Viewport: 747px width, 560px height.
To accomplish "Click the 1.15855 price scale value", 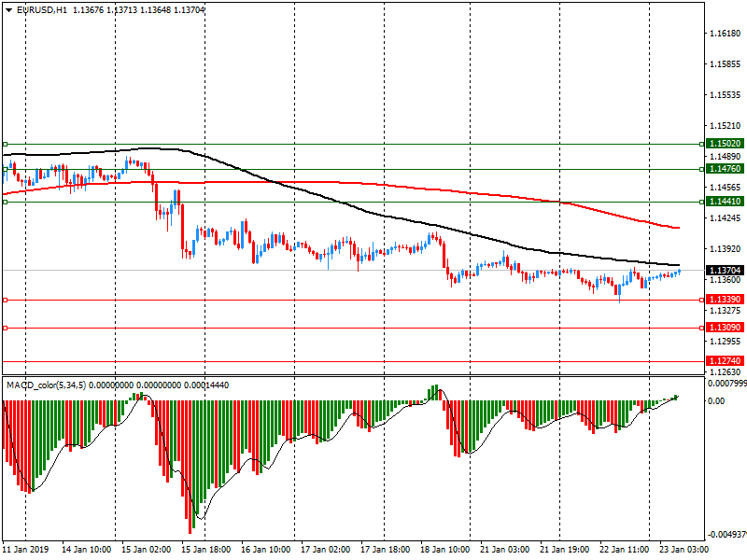I will pos(726,63).
